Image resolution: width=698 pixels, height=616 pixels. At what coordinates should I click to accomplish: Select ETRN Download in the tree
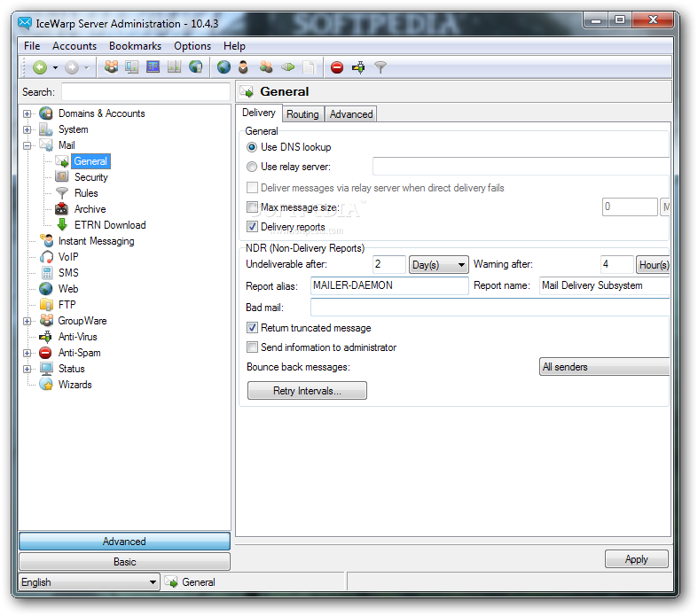point(110,225)
